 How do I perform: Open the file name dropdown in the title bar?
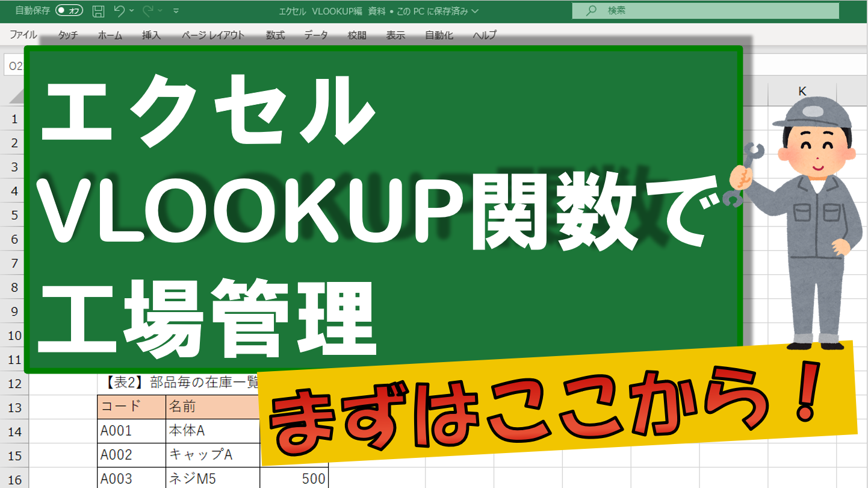point(473,10)
